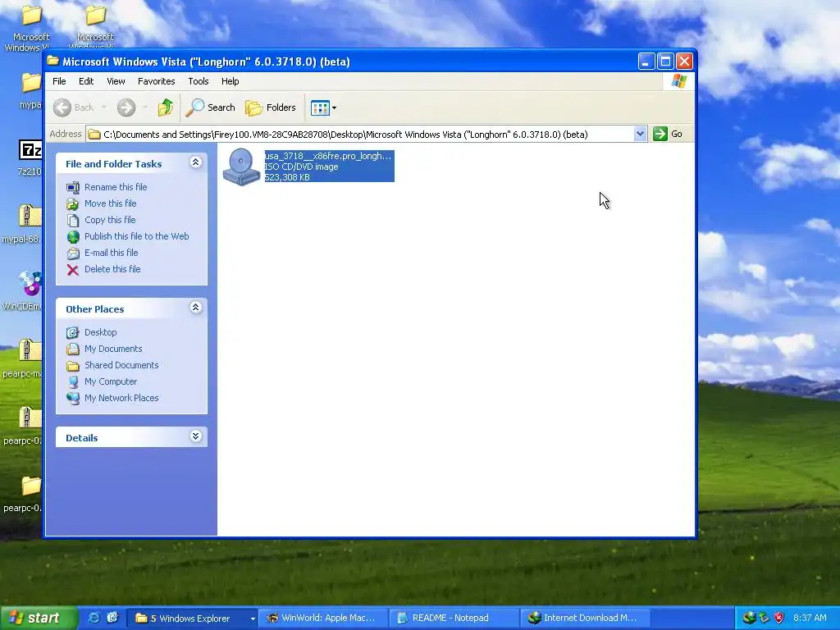Click Rename this file
Viewport: 840px width, 630px height.
coord(116,187)
